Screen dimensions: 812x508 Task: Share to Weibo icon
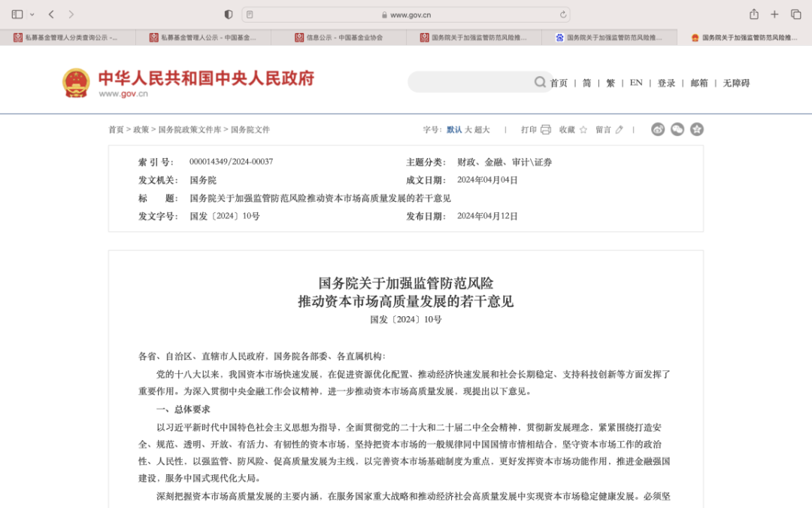click(658, 129)
